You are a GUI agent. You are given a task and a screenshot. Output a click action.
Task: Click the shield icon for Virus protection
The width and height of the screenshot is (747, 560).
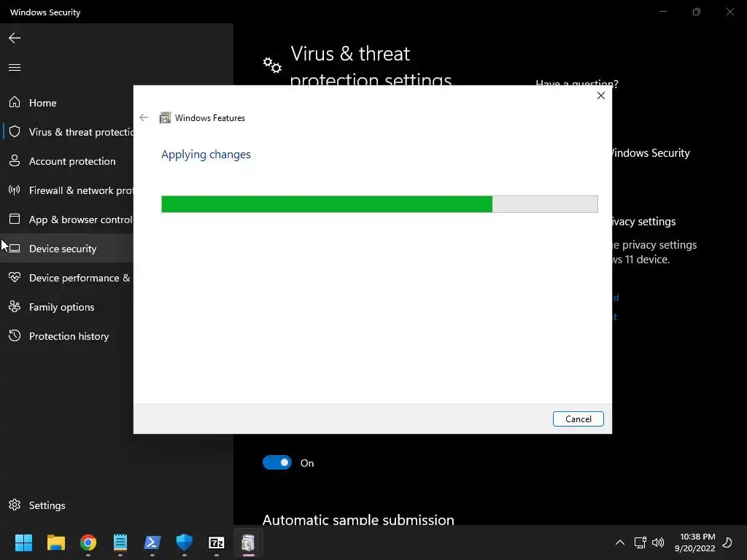point(15,131)
